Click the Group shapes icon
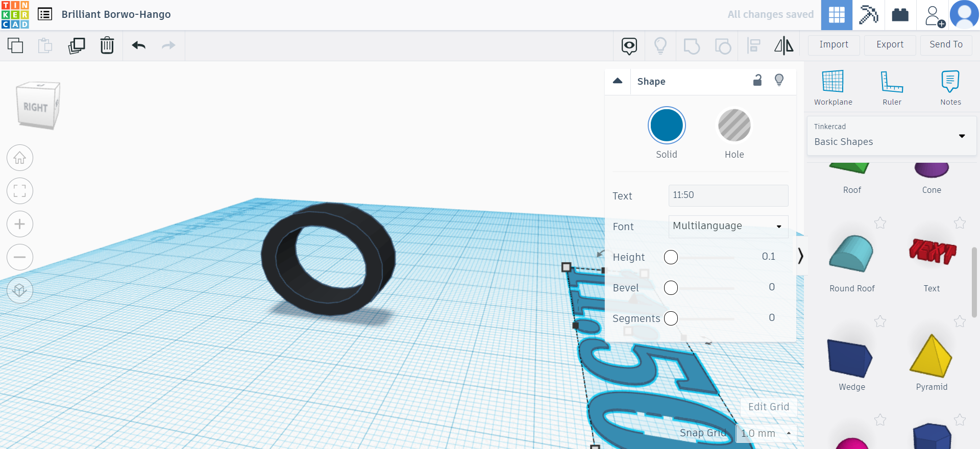Image resolution: width=980 pixels, height=449 pixels. click(x=692, y=46)
